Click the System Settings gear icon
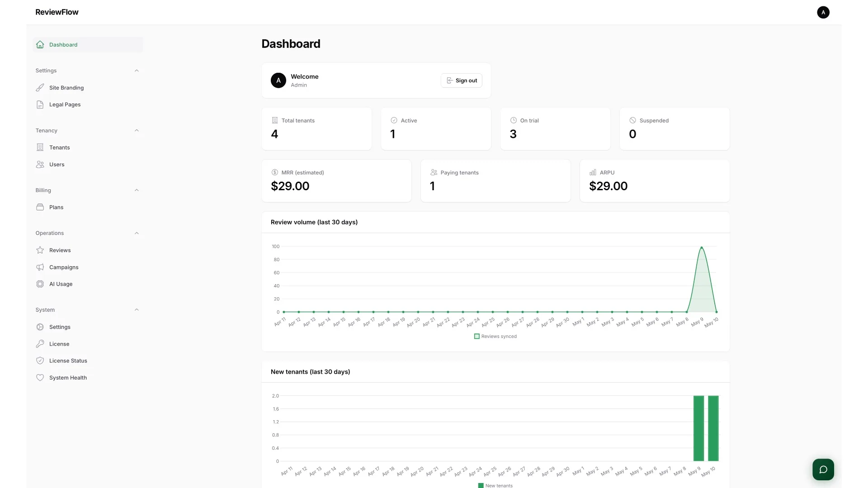 (40, 327)
